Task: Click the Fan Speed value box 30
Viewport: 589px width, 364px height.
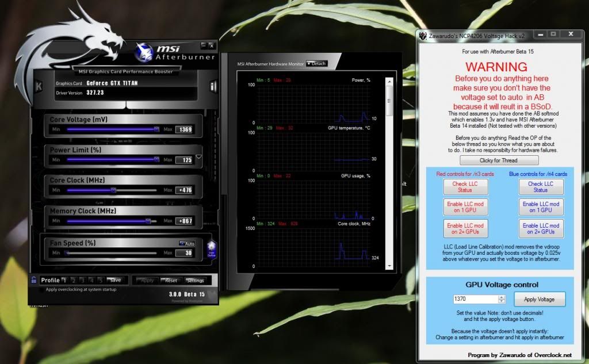Action: [x=185, y=253]
